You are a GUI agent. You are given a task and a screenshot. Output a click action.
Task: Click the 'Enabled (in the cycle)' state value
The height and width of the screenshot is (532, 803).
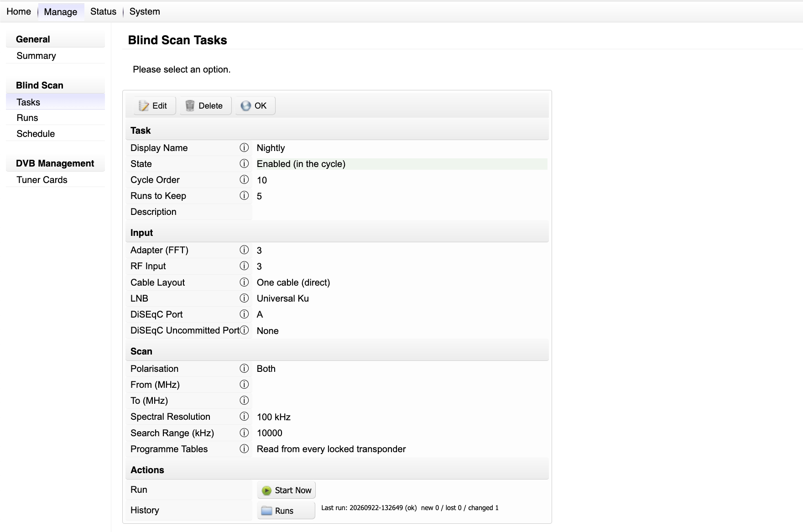[301, 164]
